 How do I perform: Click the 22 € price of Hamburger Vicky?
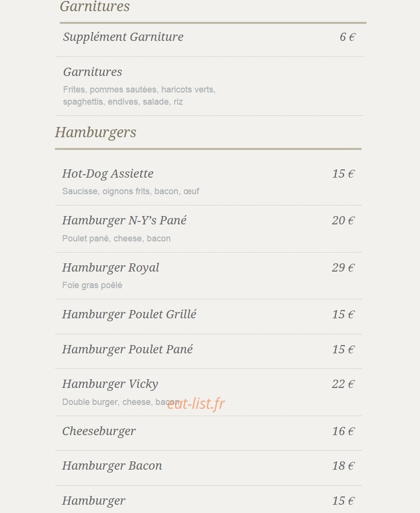coord(343,384)
